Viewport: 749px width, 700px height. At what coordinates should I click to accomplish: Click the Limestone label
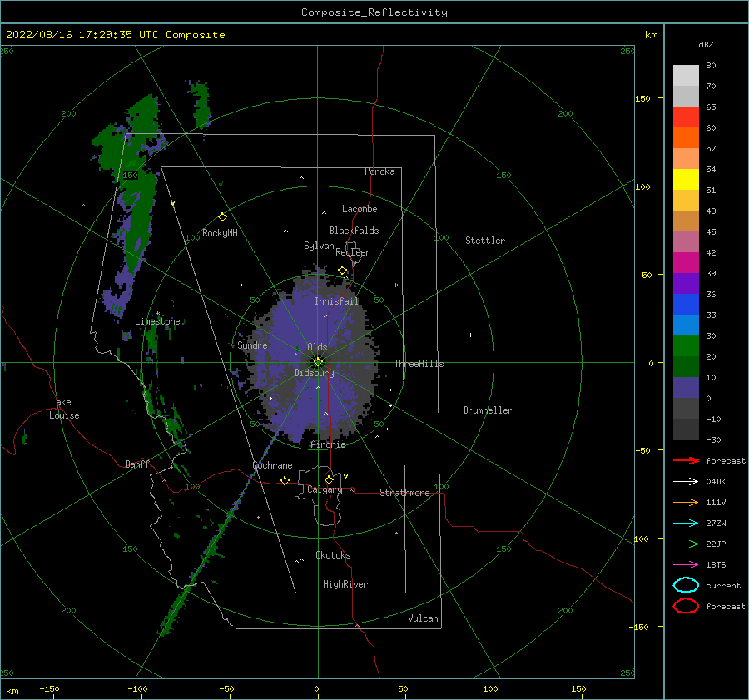(157, 321)
